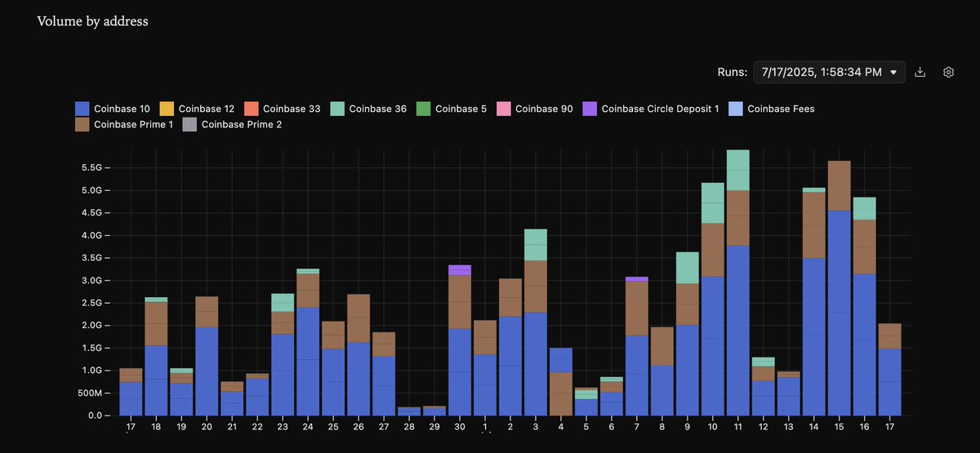Download the chart data using the download icon
This screenshot has height=453, width=980.
click(x=920, y=73)
